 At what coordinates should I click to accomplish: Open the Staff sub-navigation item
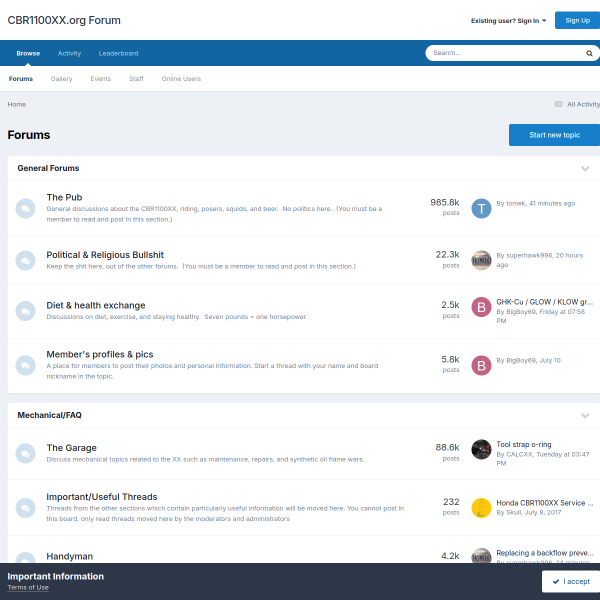tap(136, 78)
